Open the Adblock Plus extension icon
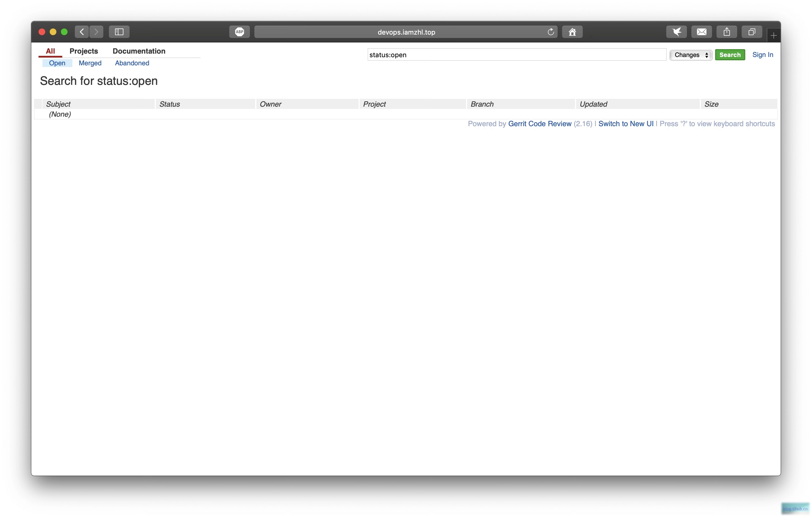Viewport: 812px width, 517px height. coord(239,32)
